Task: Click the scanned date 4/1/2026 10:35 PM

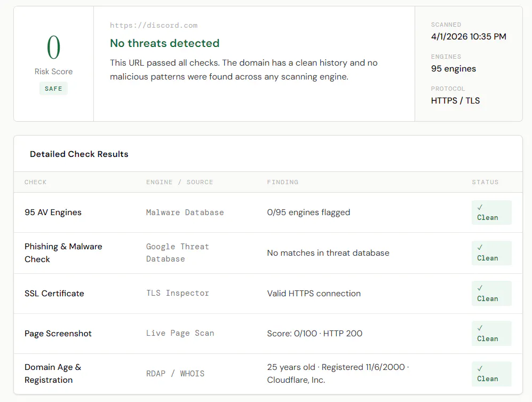Action: [469, 37]
